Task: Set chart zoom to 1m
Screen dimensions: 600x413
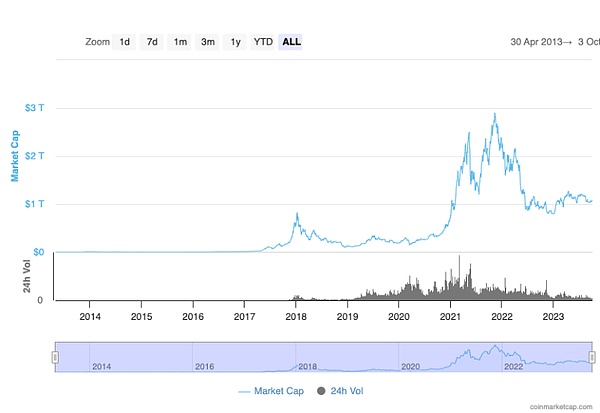Action: click(180, 42)
